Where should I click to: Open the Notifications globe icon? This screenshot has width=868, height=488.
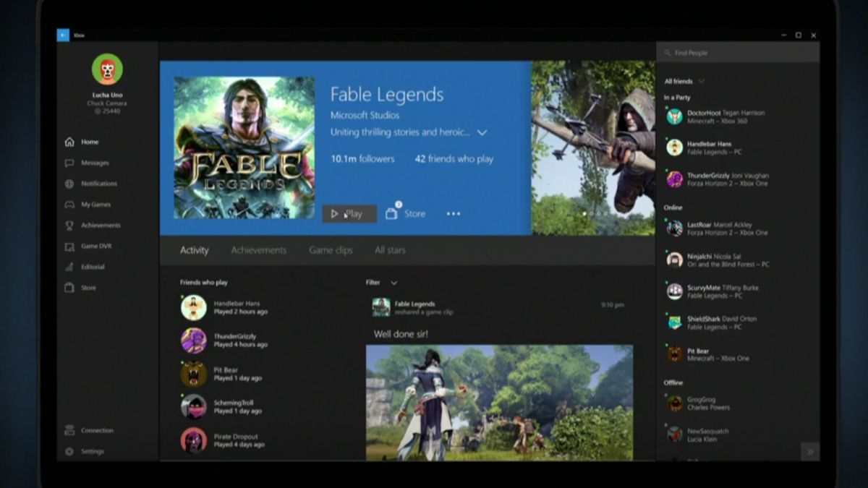click(x=69, y=184)
